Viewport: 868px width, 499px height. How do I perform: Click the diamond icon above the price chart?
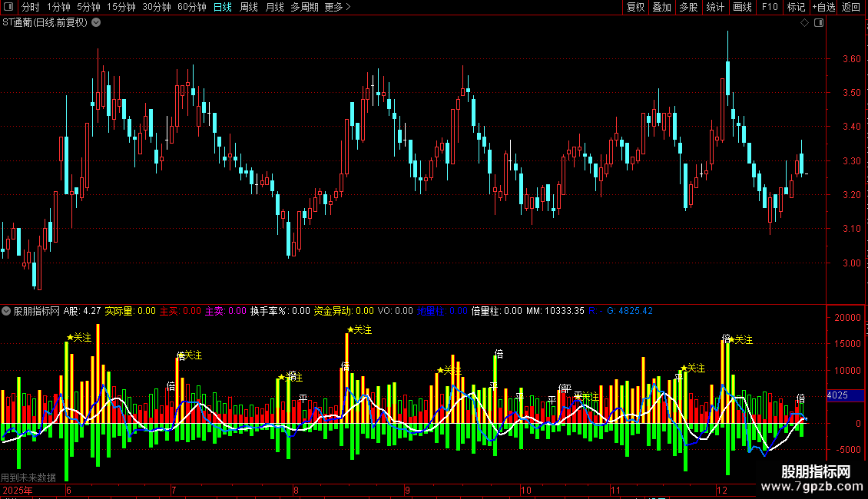[x=805, y=23]
